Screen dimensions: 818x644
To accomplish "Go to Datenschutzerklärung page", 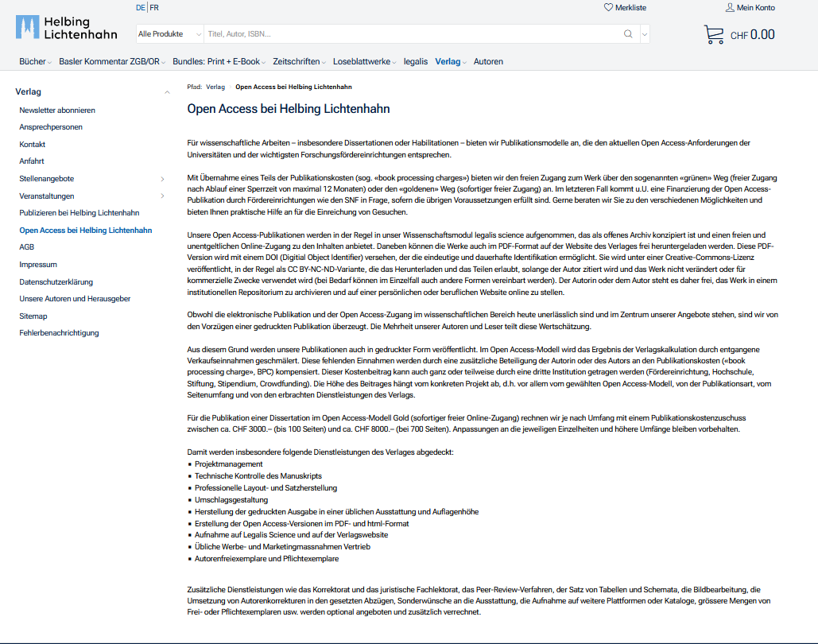I will click(x=56, y=281).
